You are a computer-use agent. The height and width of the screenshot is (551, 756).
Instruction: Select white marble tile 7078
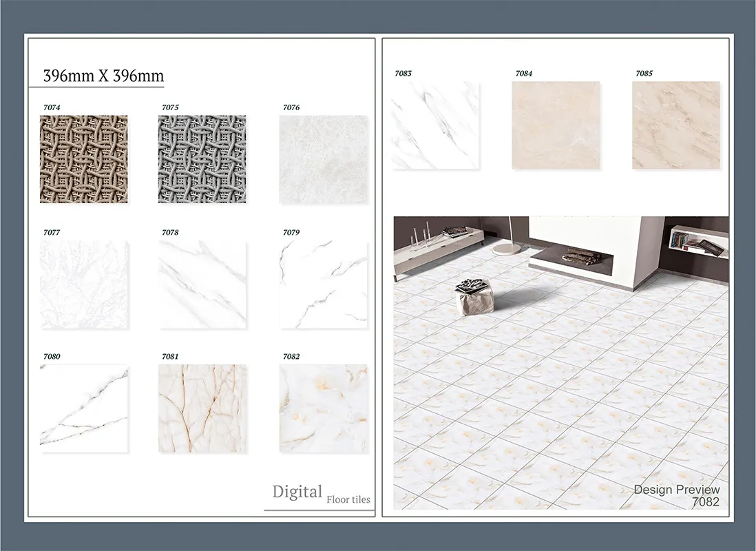point(202,284)
